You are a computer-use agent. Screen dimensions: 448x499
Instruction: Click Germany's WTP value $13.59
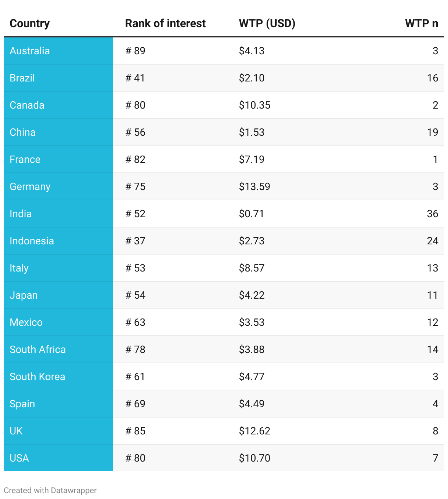(x=254, y=186)
